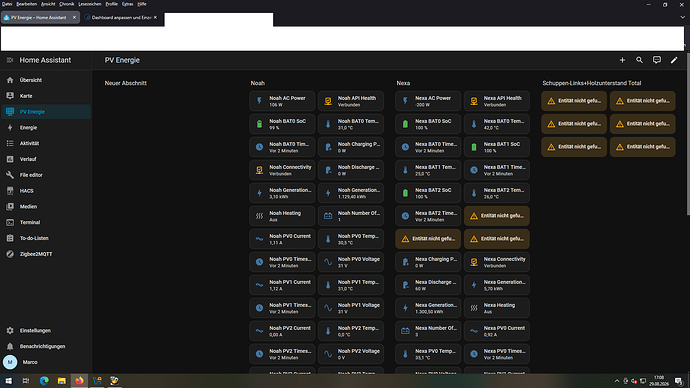Image resolution: width=690 pixels, height=388 pixels.
Task: Click the plus icon to add a card
Action: click(622, 60)
